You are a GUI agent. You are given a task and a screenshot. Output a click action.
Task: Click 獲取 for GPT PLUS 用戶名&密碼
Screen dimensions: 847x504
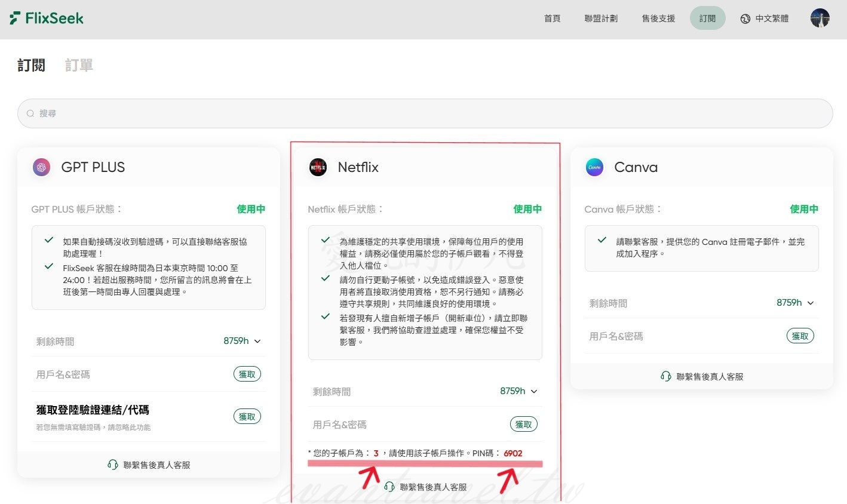tap(247, 374)
